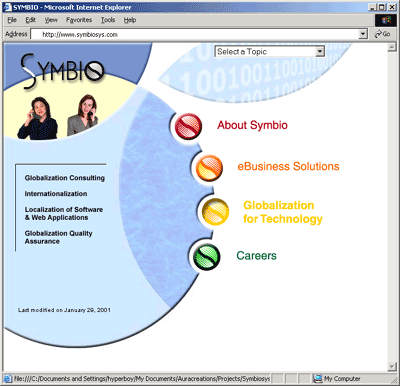This screenshot has height=386, width=400.
Task: Maximize the Internet Explorer window
Action: tap(382, 7)
